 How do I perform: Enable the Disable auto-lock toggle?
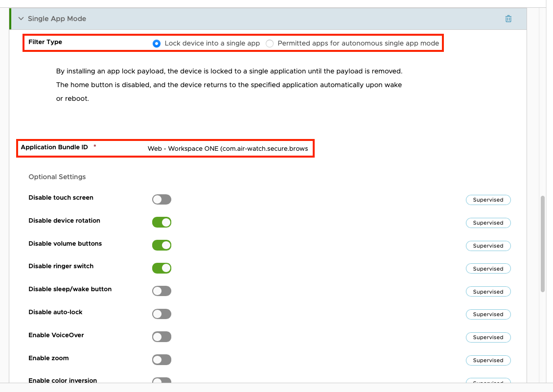pyautogui.click(x=161, y=314)
